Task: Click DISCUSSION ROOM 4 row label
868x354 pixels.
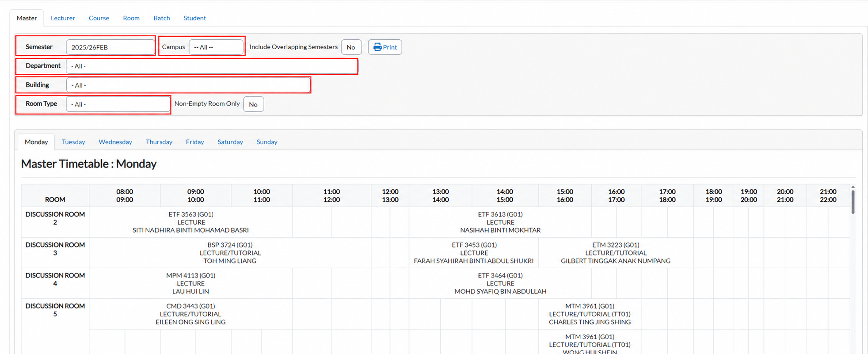Action: click(x=55, y=279)
